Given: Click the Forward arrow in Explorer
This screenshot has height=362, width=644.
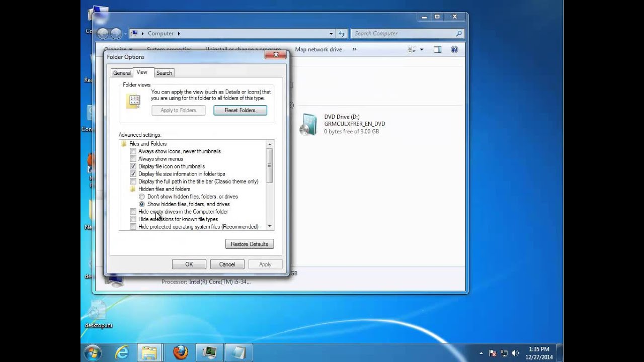Looking at the screenshot, I should pyautogui.click(x=116, y=34).
